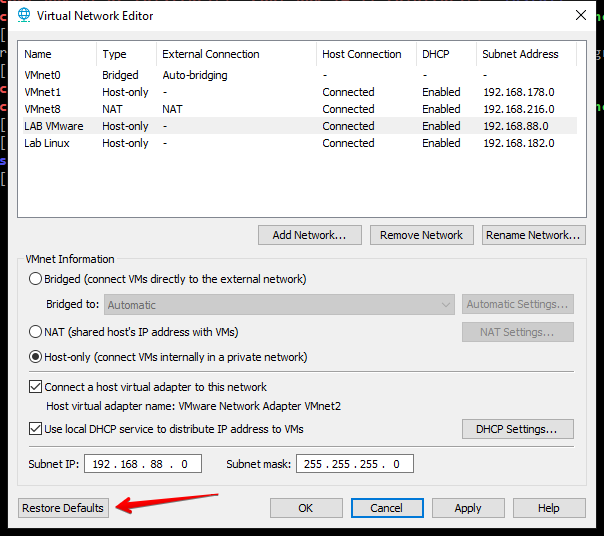This screenshot has width=604, height=536.
Task: Click the Remove Network button
Action: tap(421, 235)
